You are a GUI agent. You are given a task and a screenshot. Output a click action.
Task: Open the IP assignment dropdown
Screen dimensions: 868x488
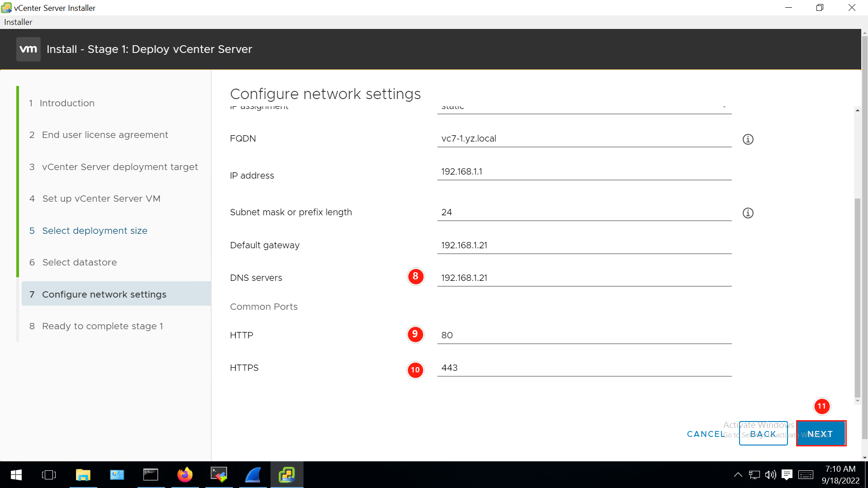tap(584, 108)
